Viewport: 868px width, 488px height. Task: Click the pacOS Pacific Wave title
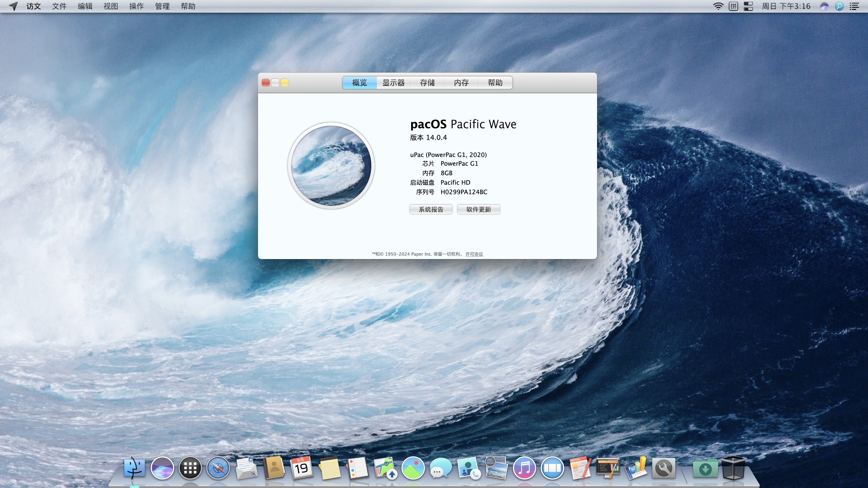tap(463, 124)
